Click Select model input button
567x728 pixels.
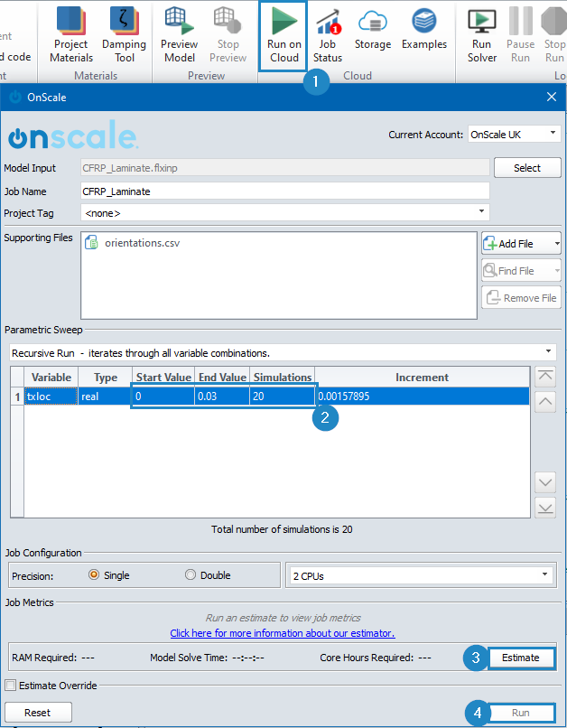pyautogui.click(x=527, y=168)
